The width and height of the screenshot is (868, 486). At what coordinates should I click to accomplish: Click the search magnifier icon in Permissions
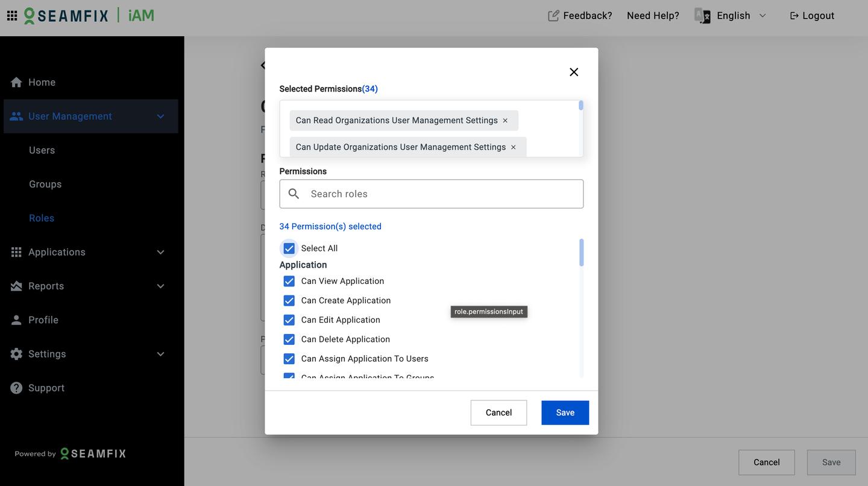(x=294, y=194)
